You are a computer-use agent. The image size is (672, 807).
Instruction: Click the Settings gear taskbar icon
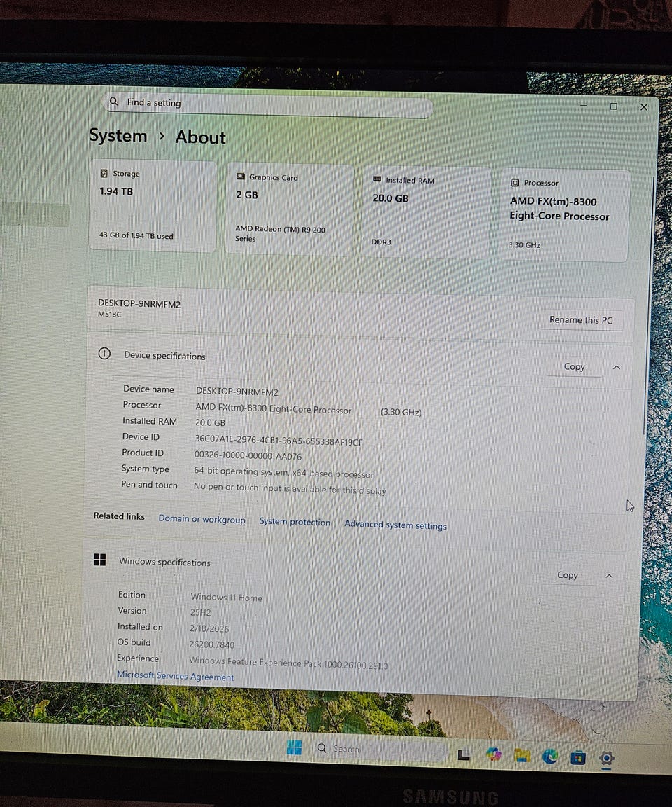[x=607, y=758]
